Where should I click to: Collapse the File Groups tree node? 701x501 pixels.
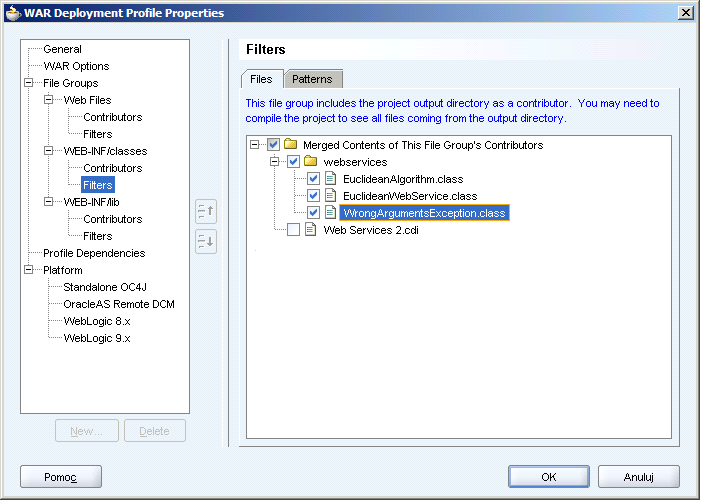(29, 83)
